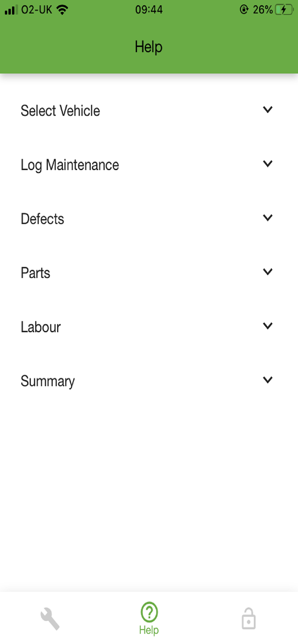Tap the battery charging icon
The height and width of the screenshot is (644, 298).
[x=284, y=10]
